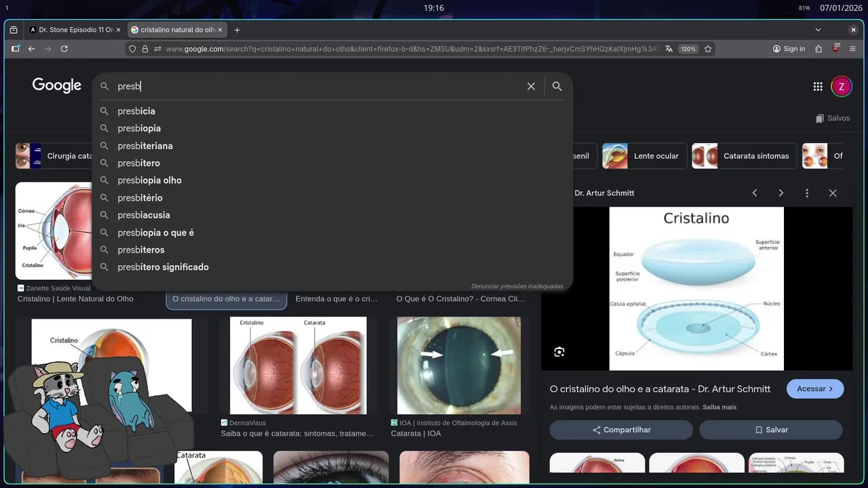Viewport: 868px width, 488px height.
Task: Switch to the Dr. Stone Episodio 11 tab
Action: point(75,30)
